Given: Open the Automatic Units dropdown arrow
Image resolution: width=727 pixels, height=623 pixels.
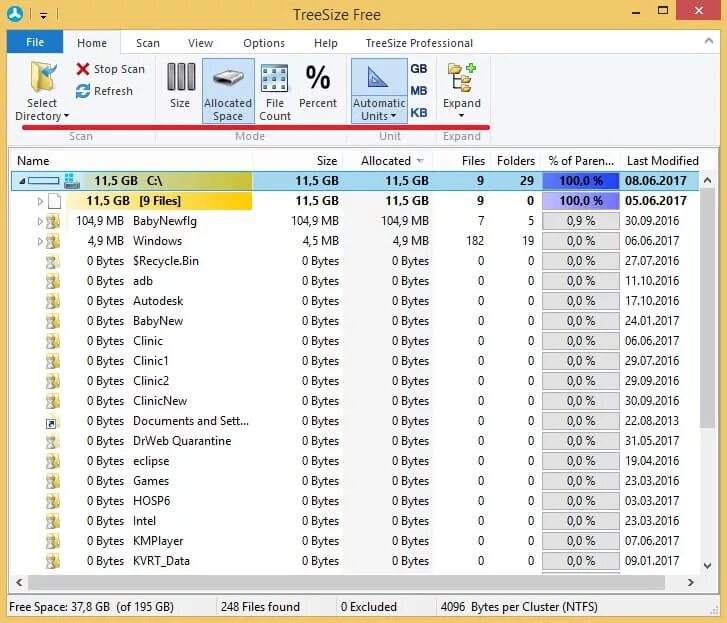Looking at the screenshot, I should (x=394, y=116).
